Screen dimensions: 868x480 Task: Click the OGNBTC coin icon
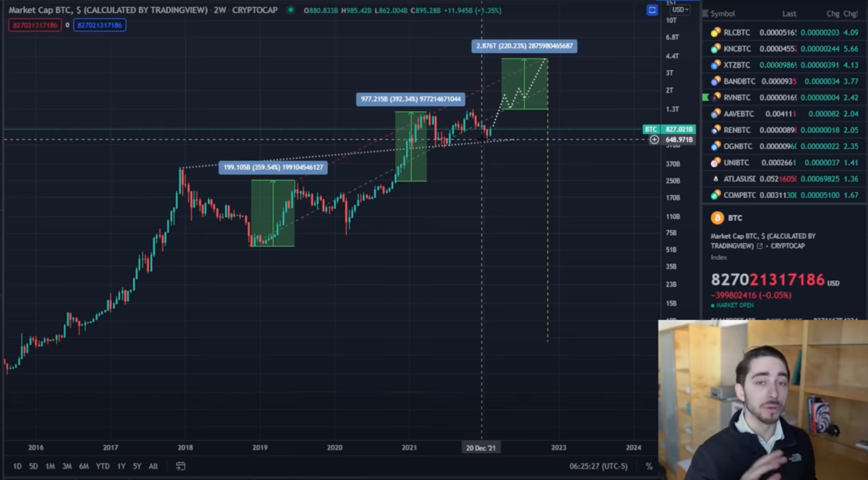(716, 146)
